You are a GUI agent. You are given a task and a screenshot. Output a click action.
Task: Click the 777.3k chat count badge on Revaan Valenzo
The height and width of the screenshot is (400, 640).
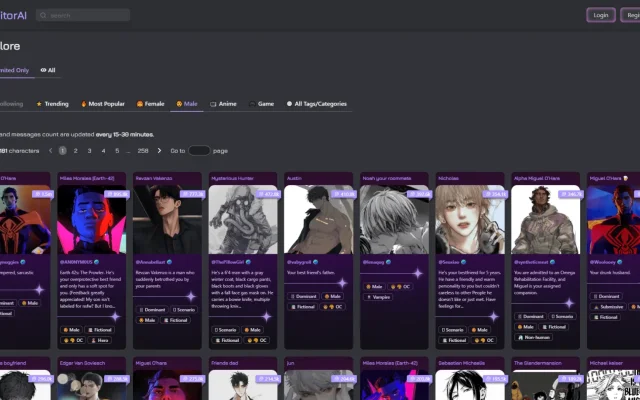[x=193, y=194]
